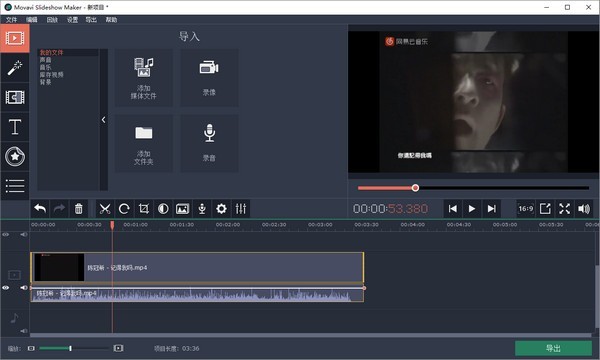Delete selected clip with the trash icon

point(78,209)
